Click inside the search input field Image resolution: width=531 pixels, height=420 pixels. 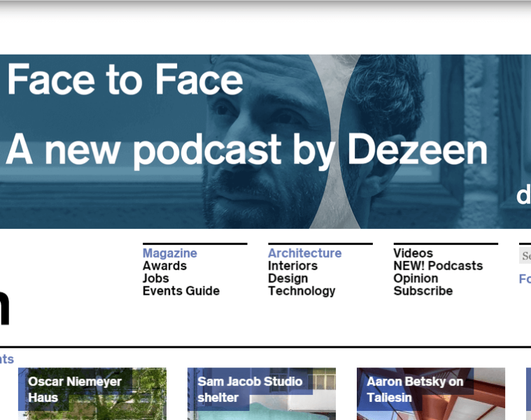(x=525, y=255)
